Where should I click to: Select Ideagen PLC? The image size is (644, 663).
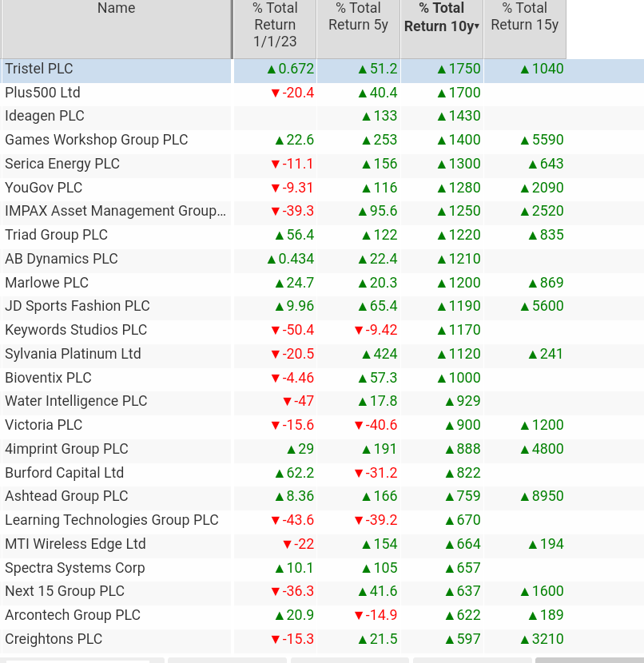[x=45, y=116]
